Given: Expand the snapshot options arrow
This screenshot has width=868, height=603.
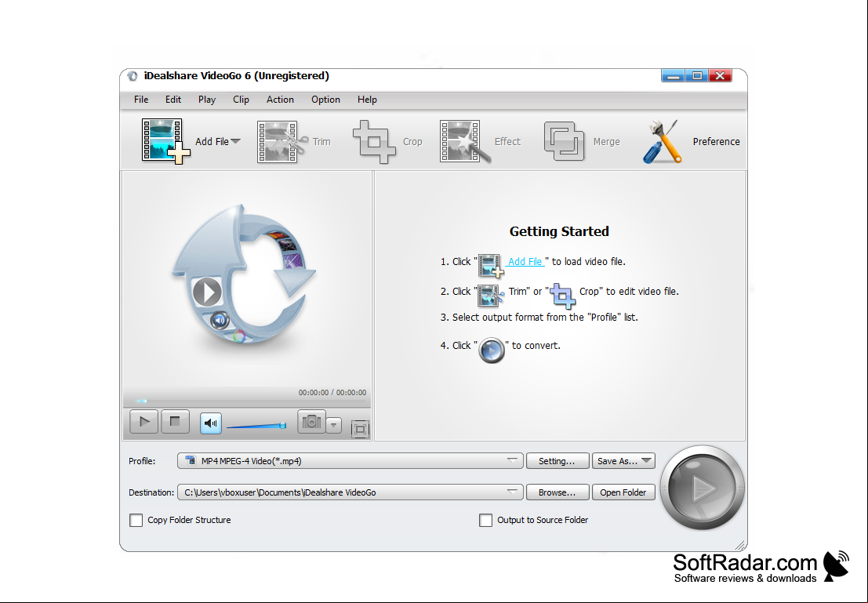Looking at the screenshot, I should click(x=334, y=425).
